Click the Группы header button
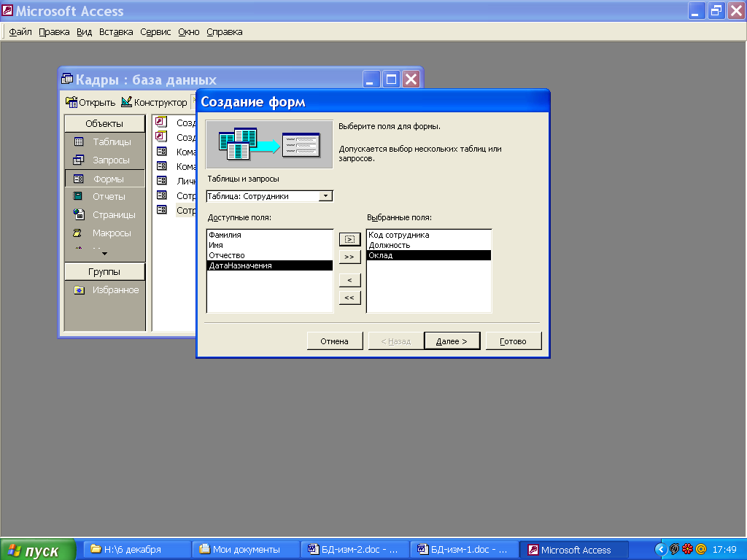747x560 pixels. [x=104, y=272]
